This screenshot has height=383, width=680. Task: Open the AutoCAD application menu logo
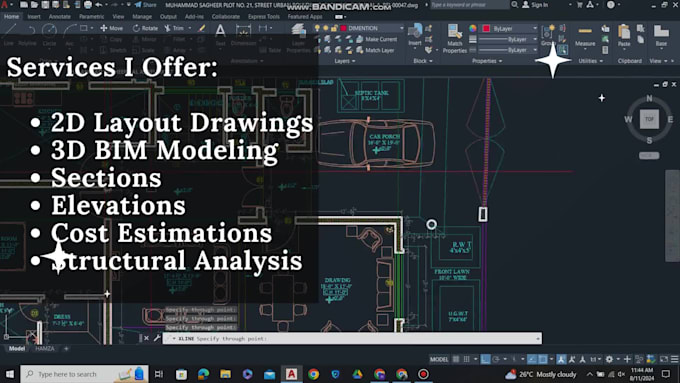pyautogui.click(x=4, y=5)
